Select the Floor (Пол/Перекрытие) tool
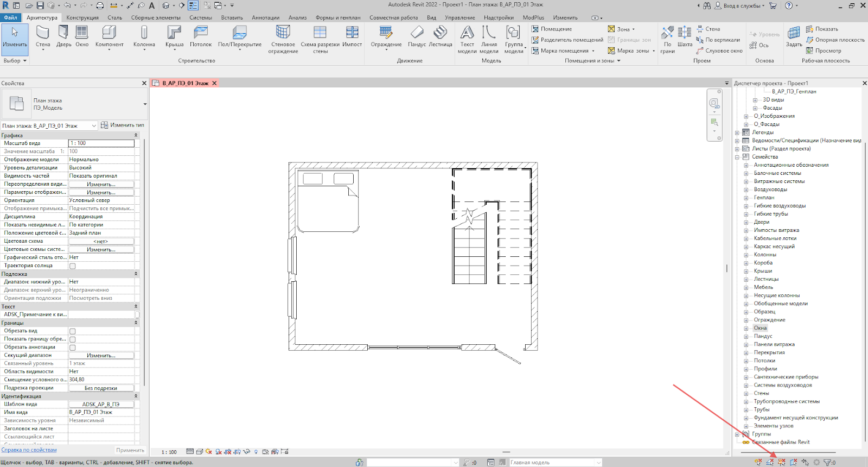868x467 pixels. pyautogui.click(x=239, y=37)
